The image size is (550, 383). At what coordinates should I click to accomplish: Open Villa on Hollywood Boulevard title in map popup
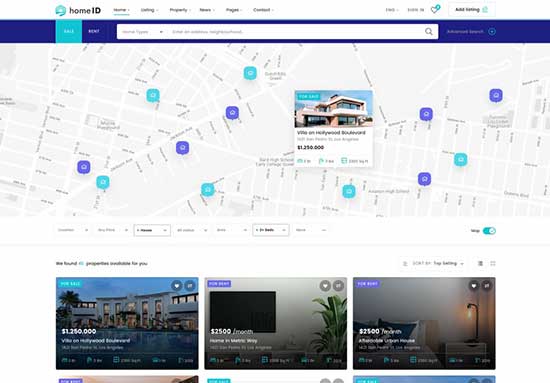tap(331, 133)
